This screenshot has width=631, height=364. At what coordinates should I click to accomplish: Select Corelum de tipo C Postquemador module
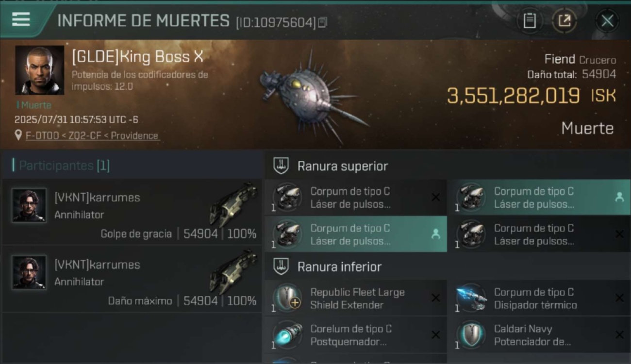coord(356,335)
